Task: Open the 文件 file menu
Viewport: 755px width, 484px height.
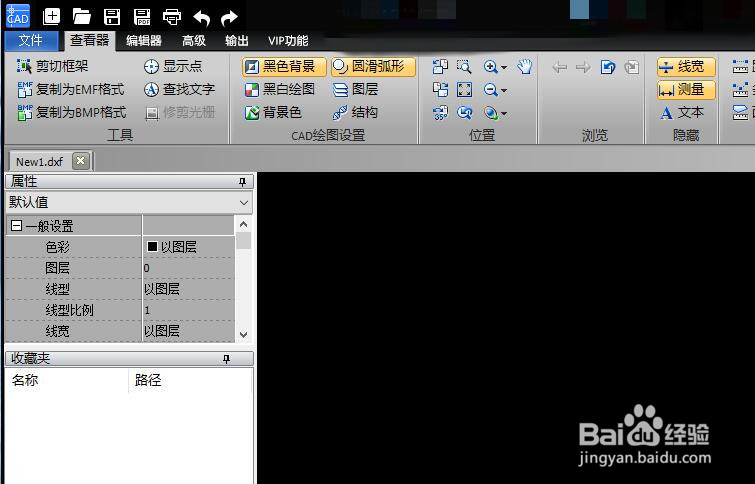Action: (x=31, y=41)
